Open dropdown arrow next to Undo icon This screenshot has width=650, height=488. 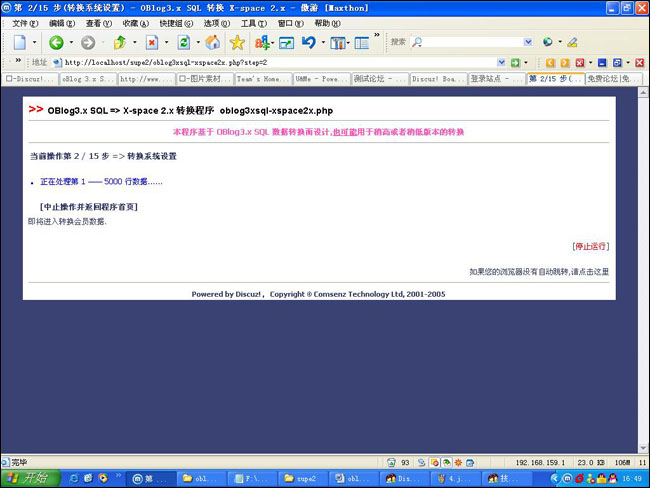(323, 42)
